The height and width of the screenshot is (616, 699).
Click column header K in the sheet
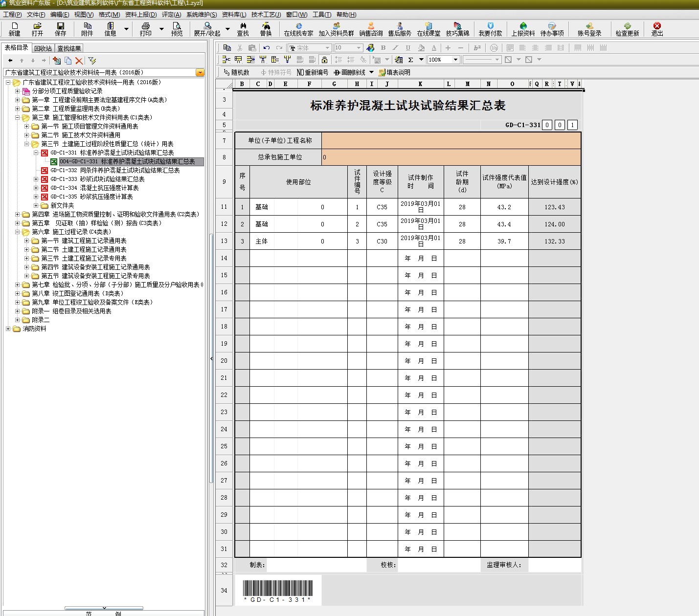click(420, 84)
